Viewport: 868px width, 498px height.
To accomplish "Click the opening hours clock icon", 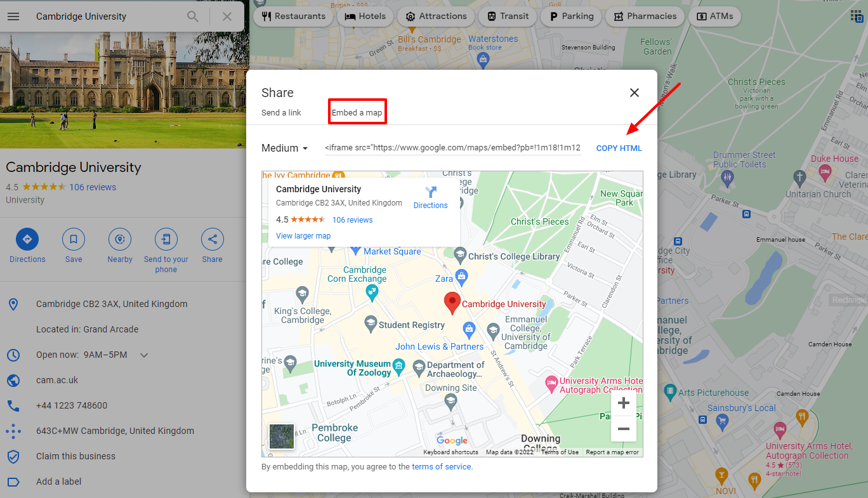I will 13,355.
